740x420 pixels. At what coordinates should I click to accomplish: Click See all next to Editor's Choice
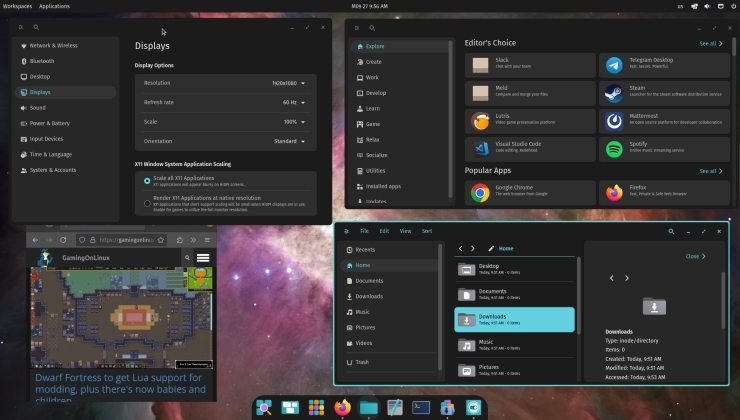pos(710,44)
